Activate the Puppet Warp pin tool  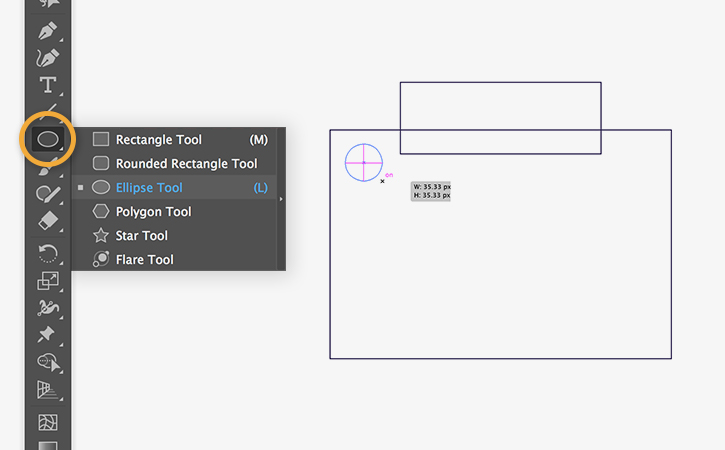[47, 334]
